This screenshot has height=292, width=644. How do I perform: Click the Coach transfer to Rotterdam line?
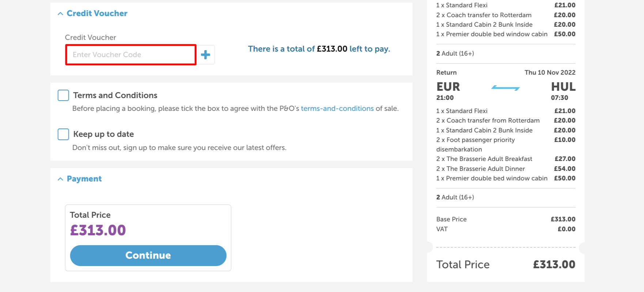484,15
